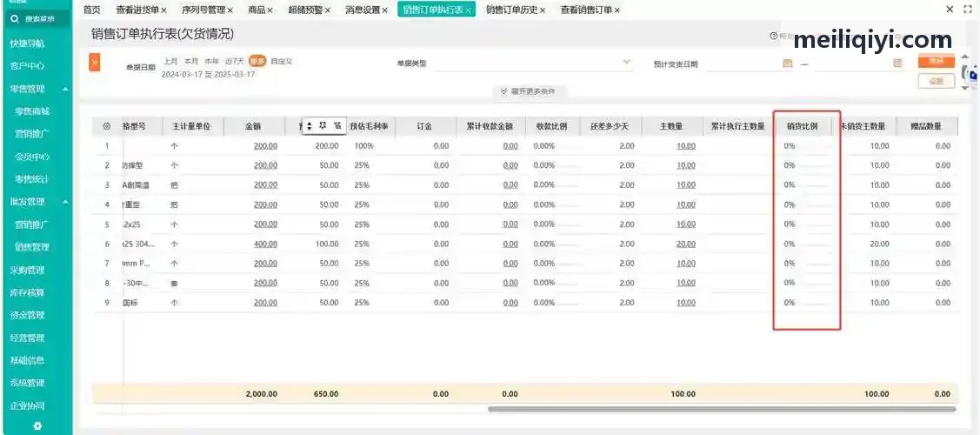
Task: Open 采购管理 in the sidebar
Action: point(28,271)
